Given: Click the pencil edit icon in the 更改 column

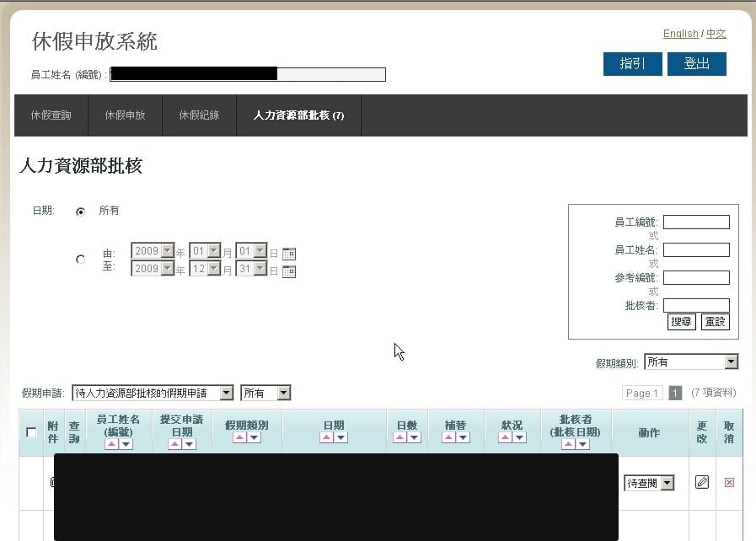Looking at the screenshot, I should [702, 482].
